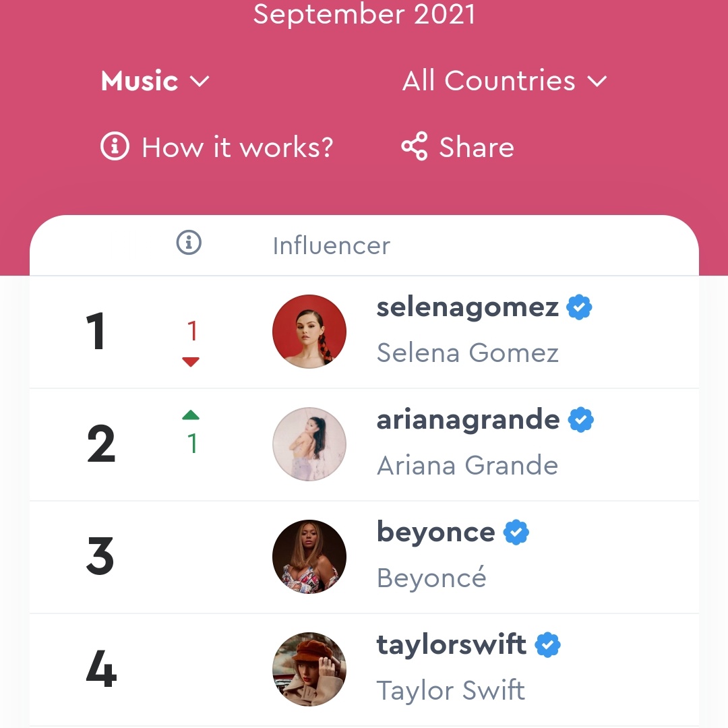The width and height of the screenshot is (728, 728).
Task: Click the Share text link
Action: click(477, 147)
